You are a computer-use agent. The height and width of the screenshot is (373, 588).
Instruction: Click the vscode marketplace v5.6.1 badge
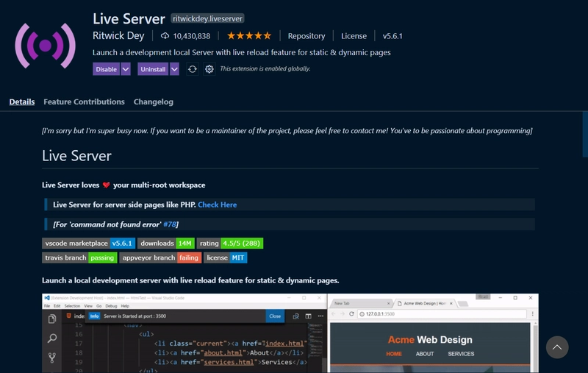pyautogui.click(x=88, y=244)
